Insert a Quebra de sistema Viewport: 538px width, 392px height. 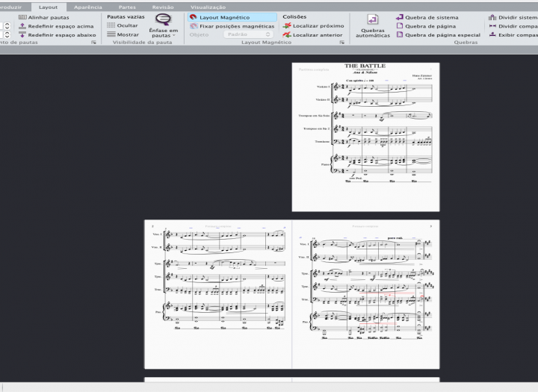400,16
